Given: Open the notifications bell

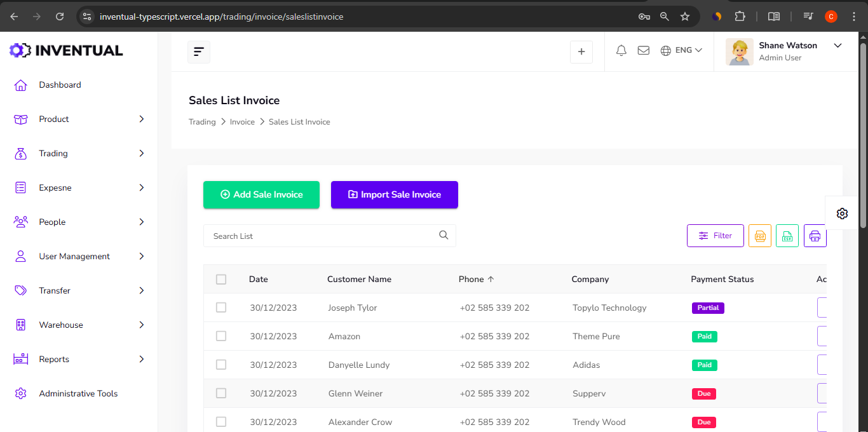Looking at the screenshot, I should (621, 51).
